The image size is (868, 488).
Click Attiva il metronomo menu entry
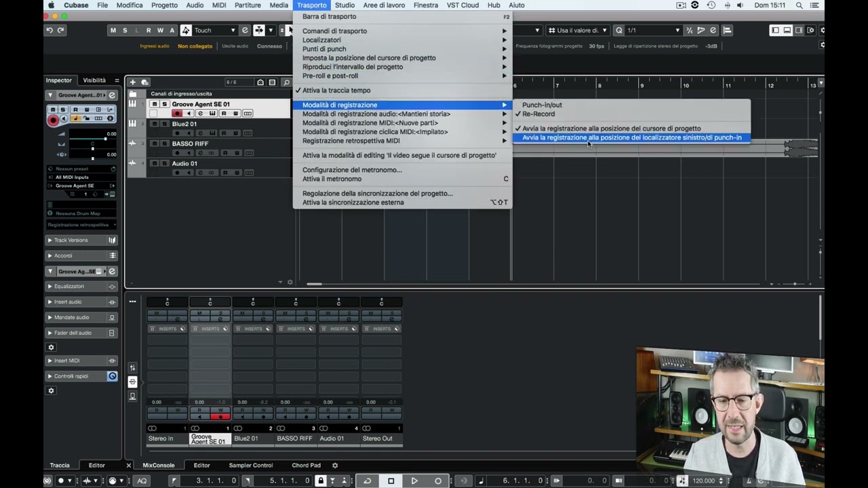pos(402,179)
